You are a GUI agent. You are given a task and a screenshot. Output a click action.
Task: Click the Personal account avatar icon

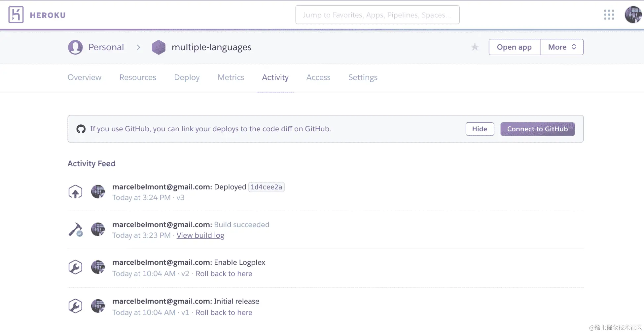pyautogui.click(x=75, y=47)
